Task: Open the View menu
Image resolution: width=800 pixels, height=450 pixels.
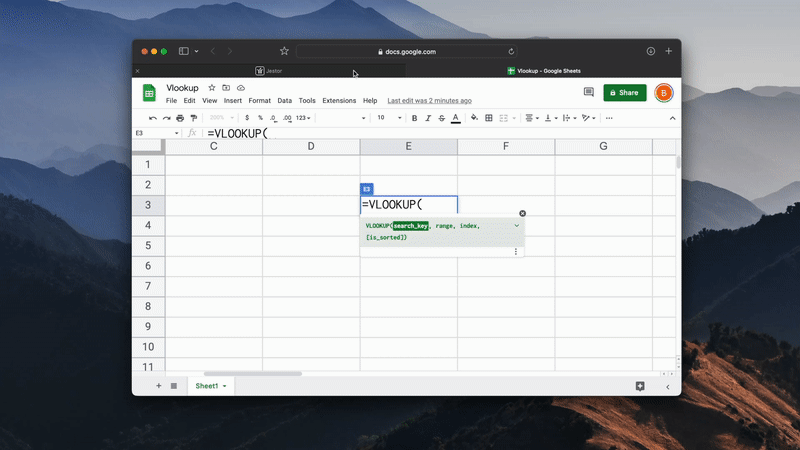Action: 210,101
